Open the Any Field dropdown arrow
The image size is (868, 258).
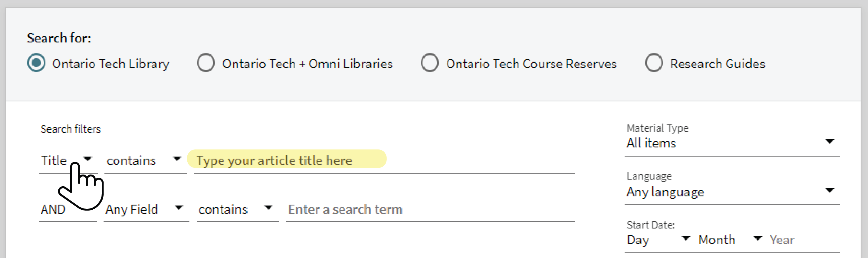pyautogui.click(x=179, y=208)
